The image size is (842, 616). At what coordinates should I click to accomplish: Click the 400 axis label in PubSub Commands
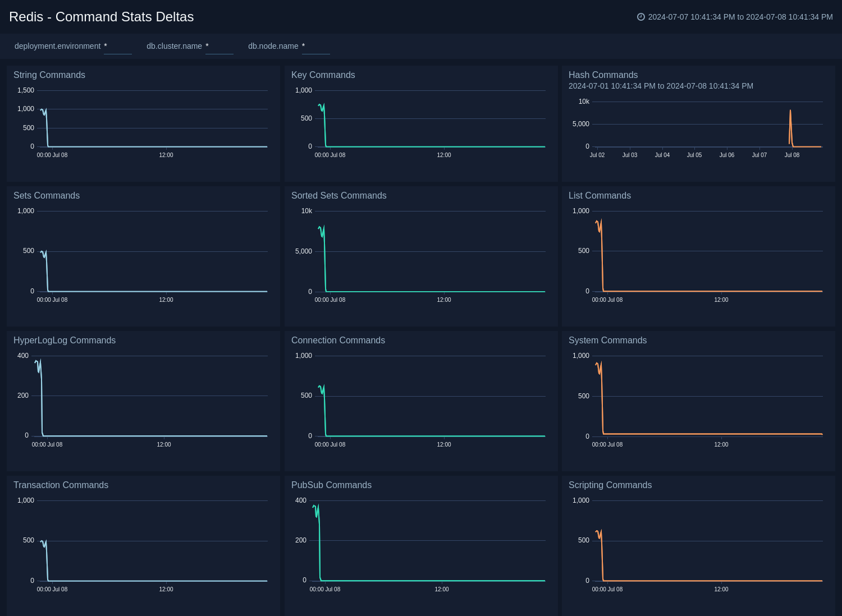[x=301, y=500]
